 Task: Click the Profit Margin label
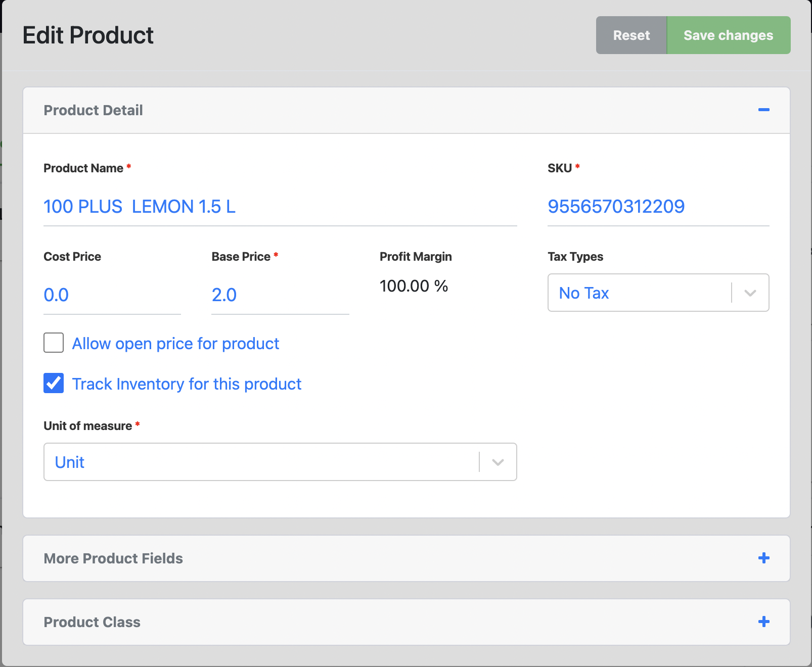point(416,257)
